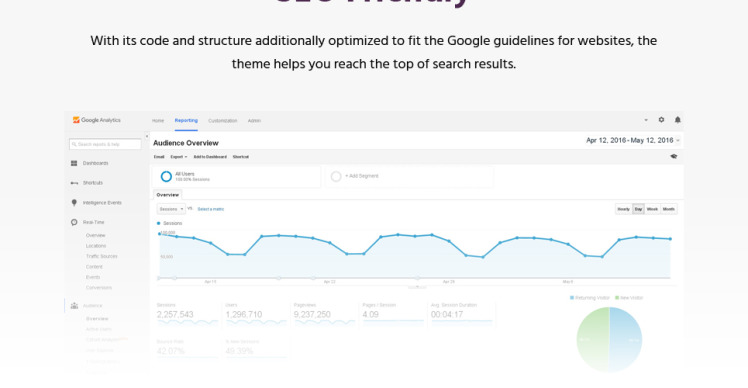Collapse the left sidebar arrow
Screen dimensions: 748x388
(x=146, y=136)
